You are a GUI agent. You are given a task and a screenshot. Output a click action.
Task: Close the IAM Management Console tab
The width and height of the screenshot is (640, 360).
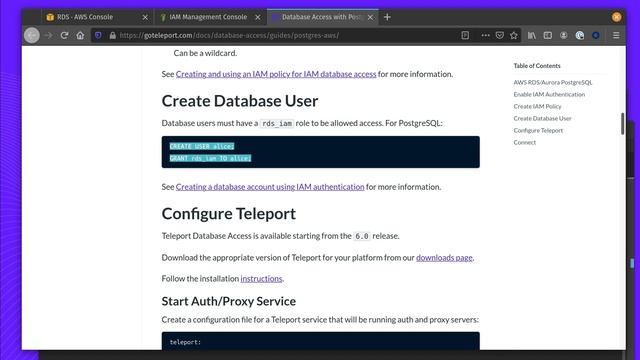coord(258,17)
